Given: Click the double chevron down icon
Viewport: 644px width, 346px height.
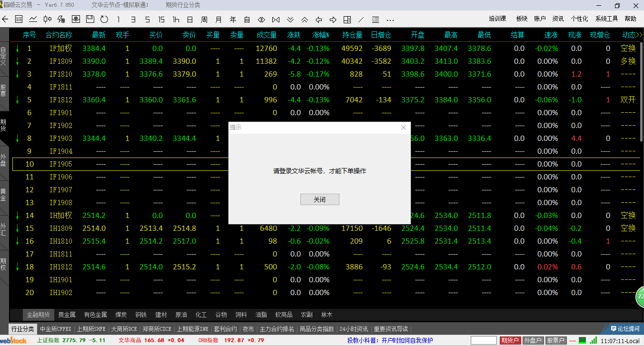Looking at the screenshot, I should tap(290, 20).
